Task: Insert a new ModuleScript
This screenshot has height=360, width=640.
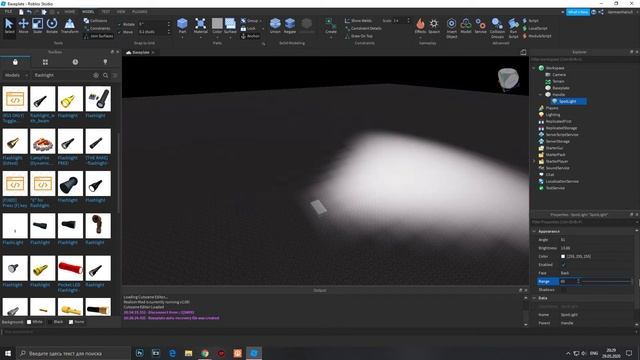Action: [537, 36]
